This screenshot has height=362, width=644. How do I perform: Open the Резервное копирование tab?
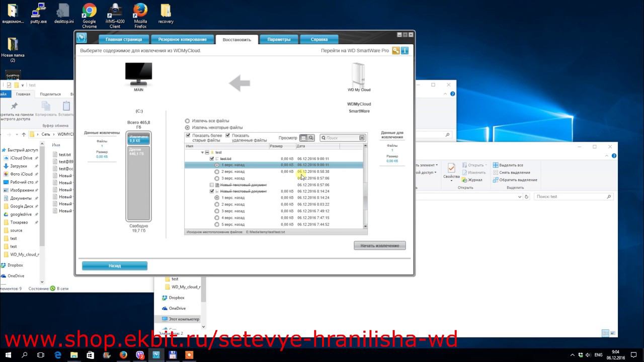click(x=182, y=39)
